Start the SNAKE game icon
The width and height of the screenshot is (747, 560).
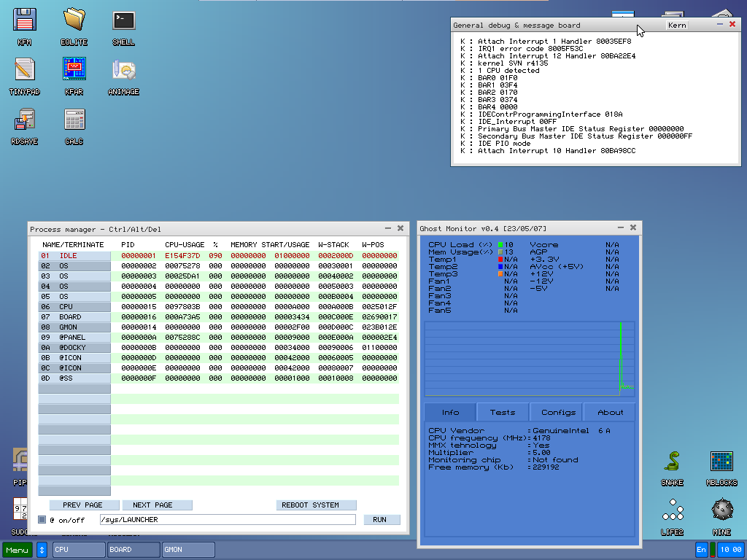pyautogui.click(x=672, y=462)
